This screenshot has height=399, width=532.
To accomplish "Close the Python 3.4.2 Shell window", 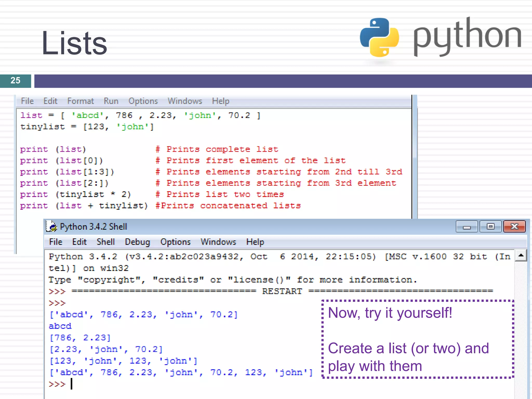I will [x=514, y=227].
